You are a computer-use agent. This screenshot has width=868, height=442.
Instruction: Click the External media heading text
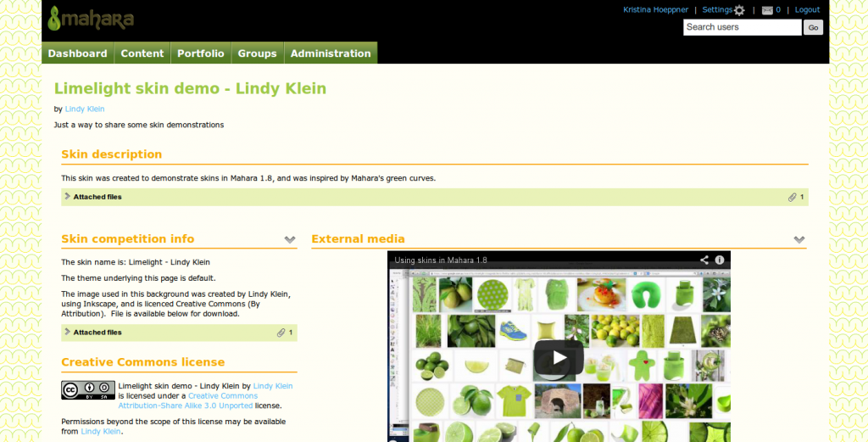pyautogui.click(x=359, y=238)
